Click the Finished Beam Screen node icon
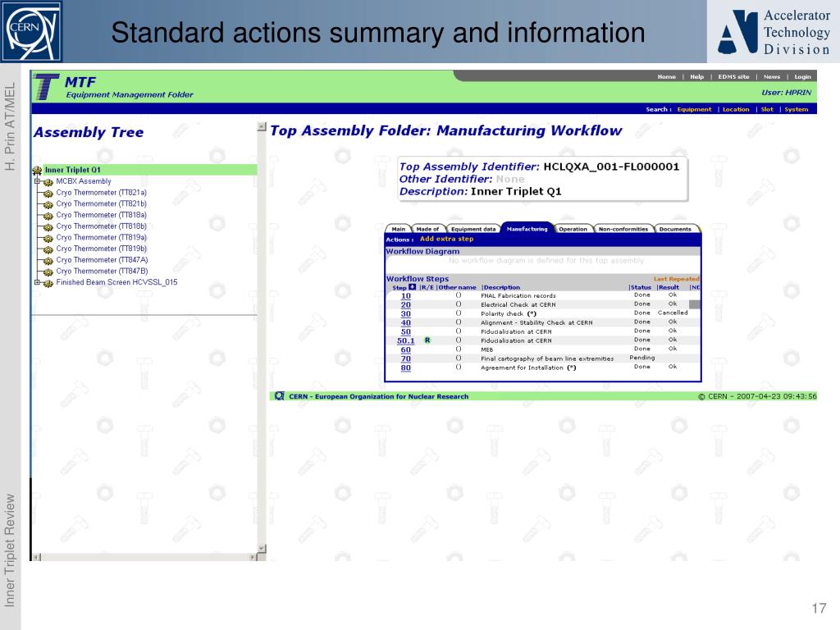 (x=48, y=283)
